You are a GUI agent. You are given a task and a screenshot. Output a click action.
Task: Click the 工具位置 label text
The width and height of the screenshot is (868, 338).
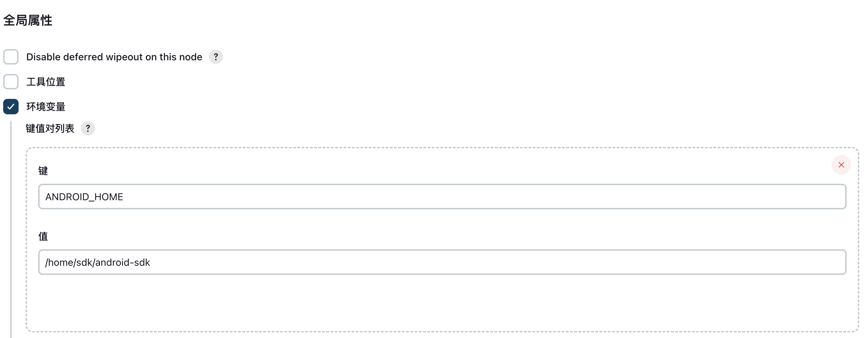[46, 82]
